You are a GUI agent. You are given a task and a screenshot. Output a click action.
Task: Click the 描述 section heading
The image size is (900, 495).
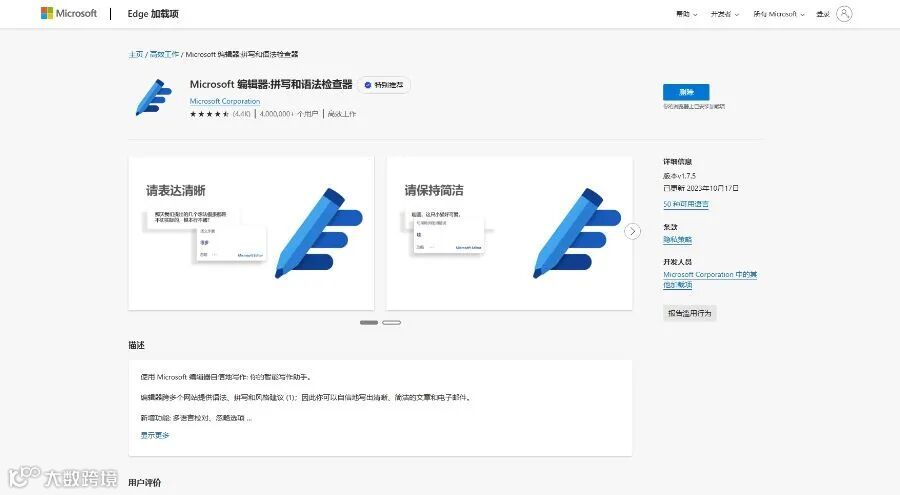click(137, 345)
